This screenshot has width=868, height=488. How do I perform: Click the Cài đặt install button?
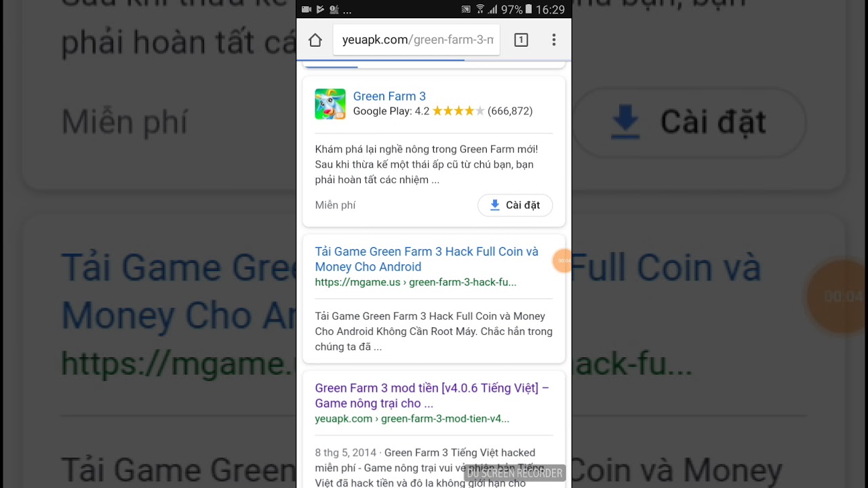coord(515,205)
